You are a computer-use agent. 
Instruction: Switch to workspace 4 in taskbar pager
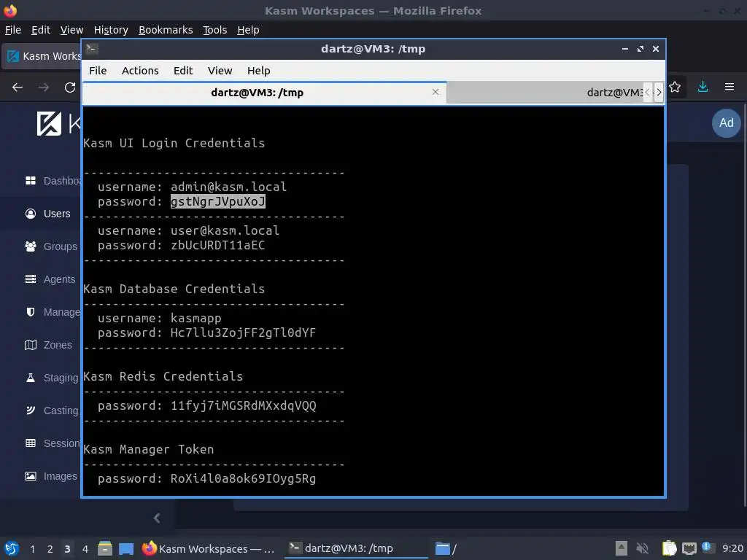(x=85, y=549)
